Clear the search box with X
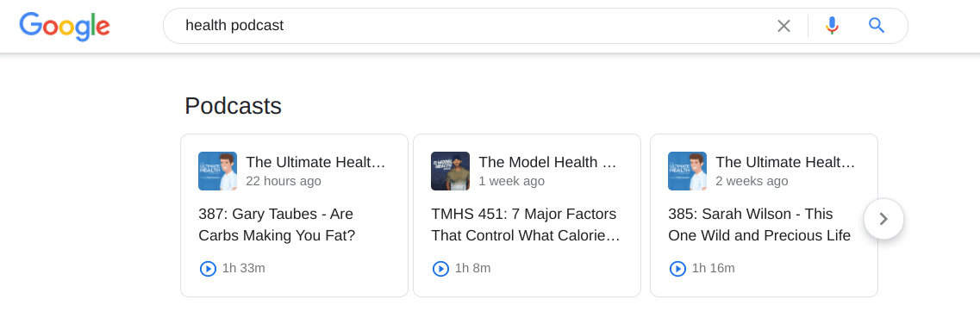 pos(783,26)
